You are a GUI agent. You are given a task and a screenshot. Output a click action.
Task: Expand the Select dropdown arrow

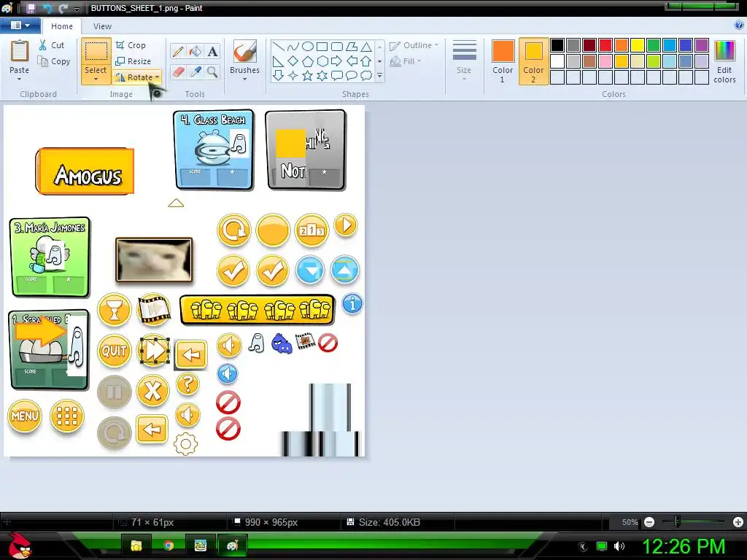96,79
